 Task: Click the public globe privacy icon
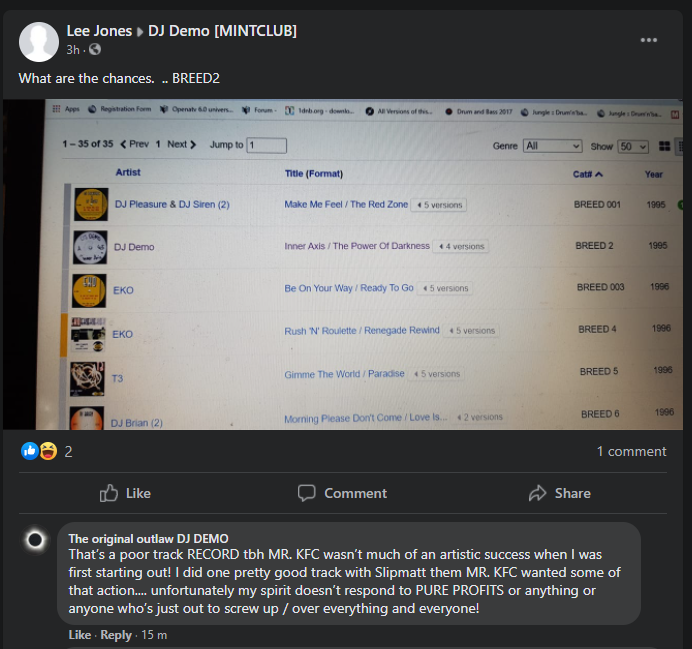pyautogui.click(x=95, y=49)
